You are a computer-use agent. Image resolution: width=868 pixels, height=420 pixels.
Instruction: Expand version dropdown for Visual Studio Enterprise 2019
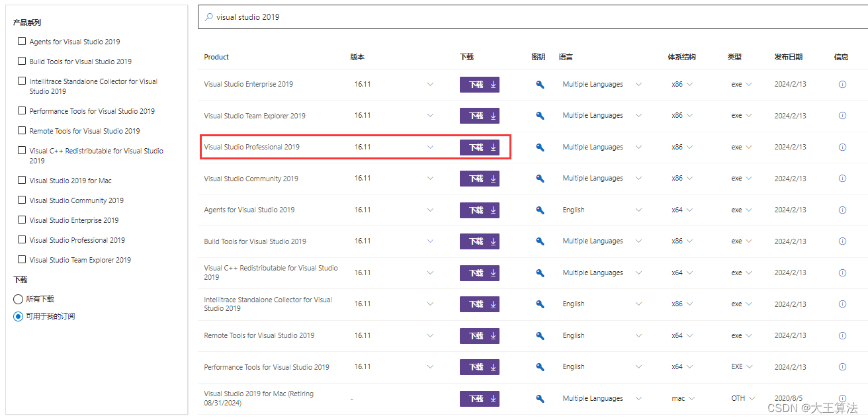430,85
